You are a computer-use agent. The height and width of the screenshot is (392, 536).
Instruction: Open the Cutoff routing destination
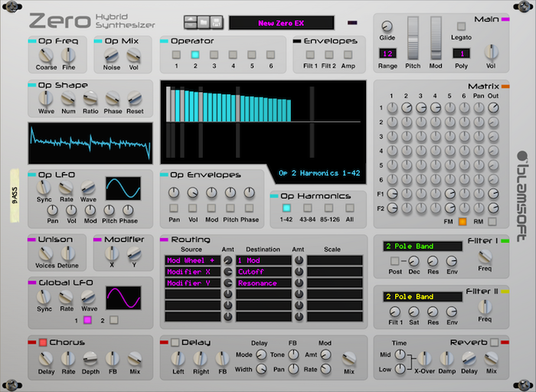tap(263, 272)
